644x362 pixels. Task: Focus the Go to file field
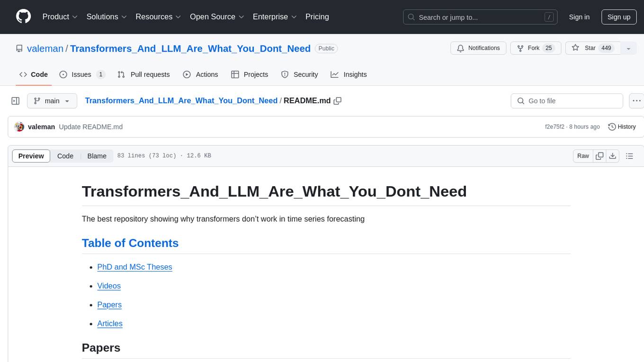click(x=567, y=101)
